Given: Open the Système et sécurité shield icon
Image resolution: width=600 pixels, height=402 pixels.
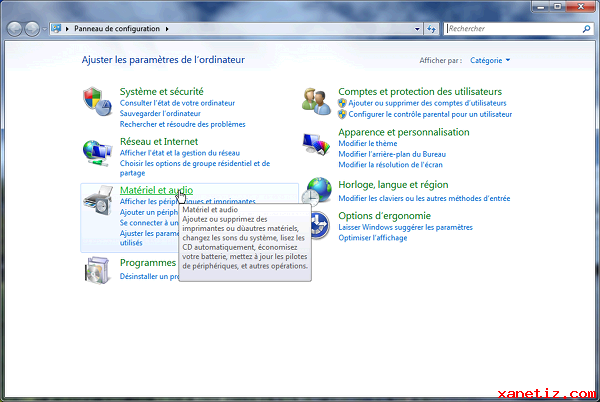Looking at the screenshot, I should click(97, 102).
